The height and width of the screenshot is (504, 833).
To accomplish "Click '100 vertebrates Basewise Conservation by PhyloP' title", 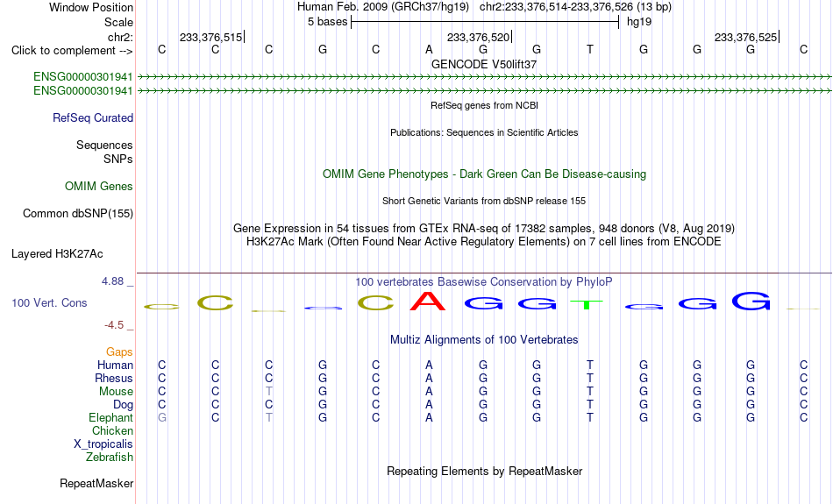I will pyautogui.click(x=484, y=282).
